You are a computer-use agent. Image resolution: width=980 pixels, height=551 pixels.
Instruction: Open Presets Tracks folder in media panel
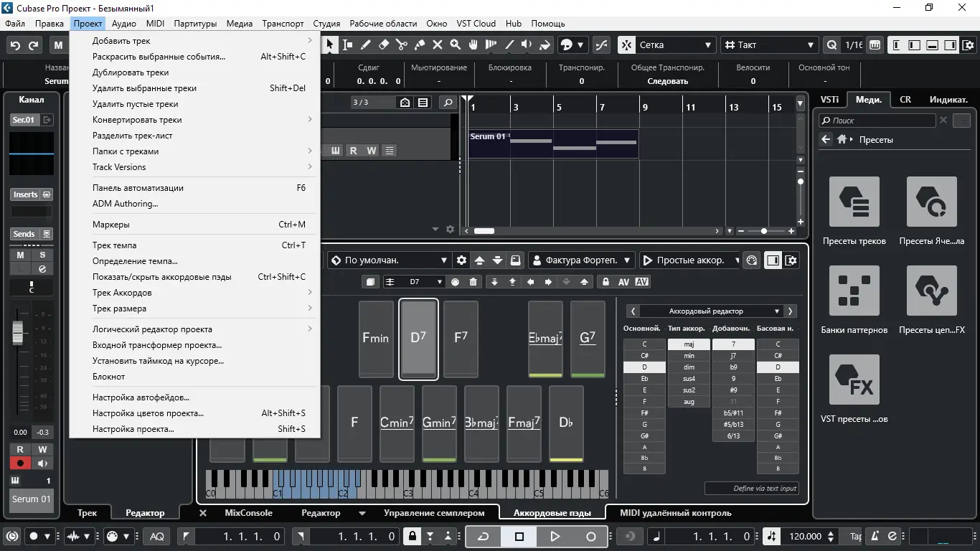coord(854,202)
